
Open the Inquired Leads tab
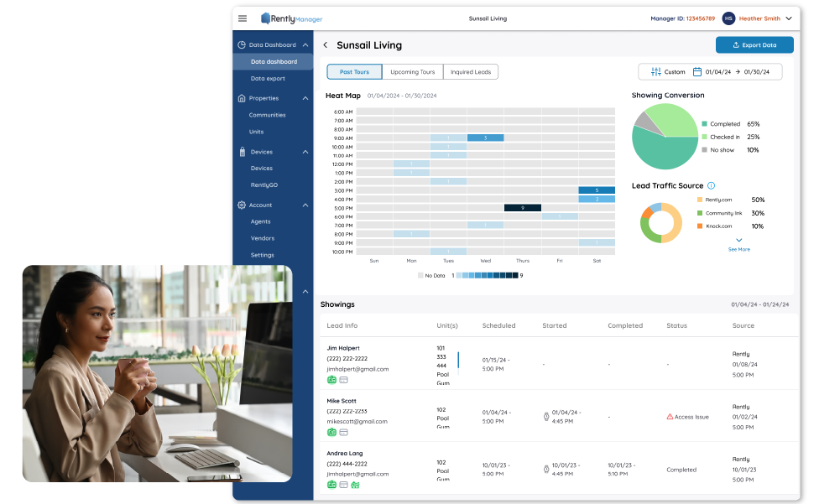(x=470, y=71)
